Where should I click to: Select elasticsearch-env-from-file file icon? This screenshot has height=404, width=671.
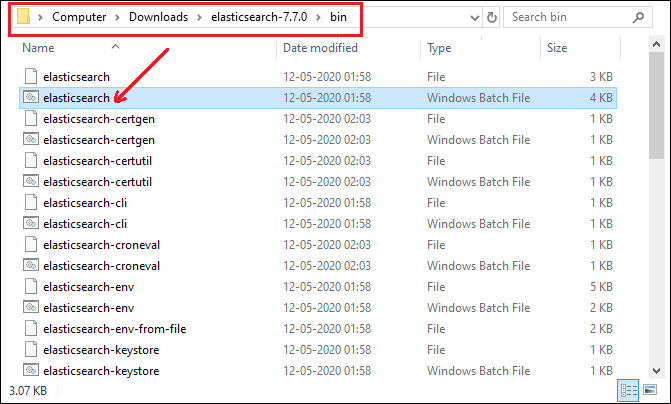coord(31,328)
